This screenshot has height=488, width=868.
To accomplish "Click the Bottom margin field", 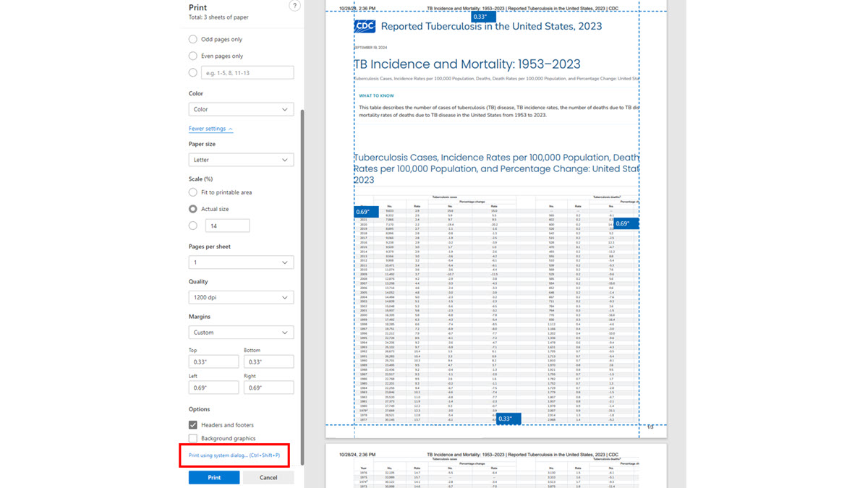I will tap(268, 361).
